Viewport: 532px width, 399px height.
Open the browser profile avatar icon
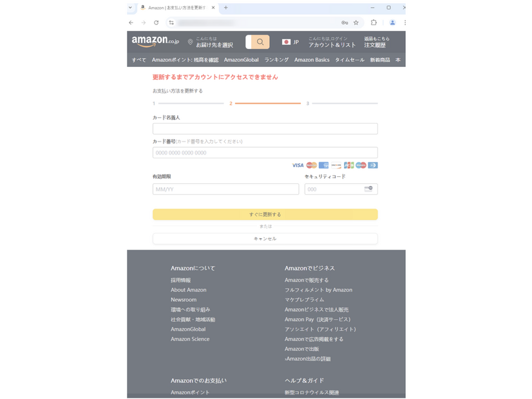coord(392,22)
